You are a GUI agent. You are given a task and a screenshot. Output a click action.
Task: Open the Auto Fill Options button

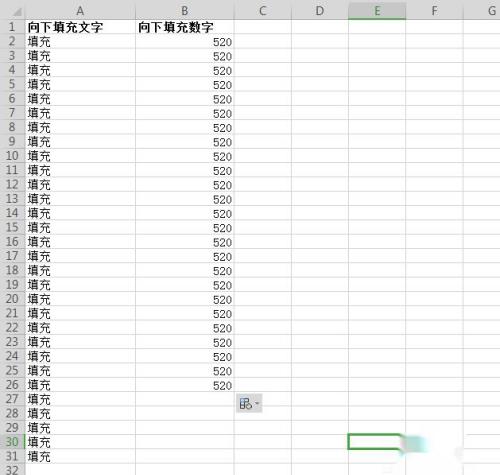pos(249,404)
